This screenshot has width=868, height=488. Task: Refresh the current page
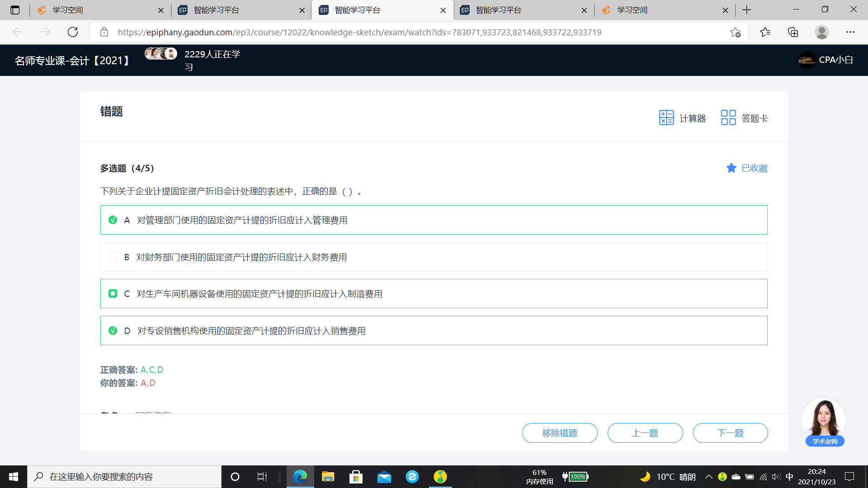click(x=73, y=32)
